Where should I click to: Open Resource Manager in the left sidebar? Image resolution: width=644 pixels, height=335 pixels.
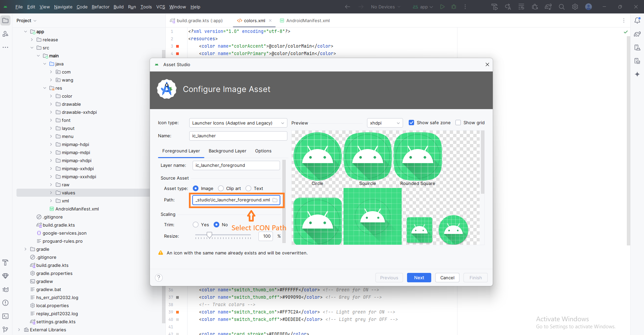coord(5,34)
